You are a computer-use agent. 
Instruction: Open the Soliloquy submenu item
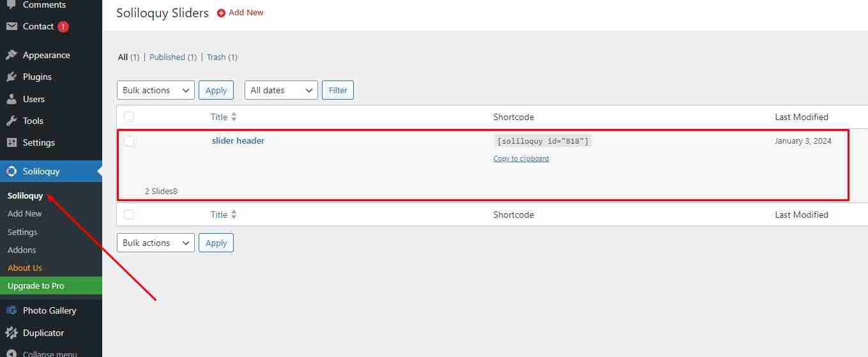pos(25,195)
